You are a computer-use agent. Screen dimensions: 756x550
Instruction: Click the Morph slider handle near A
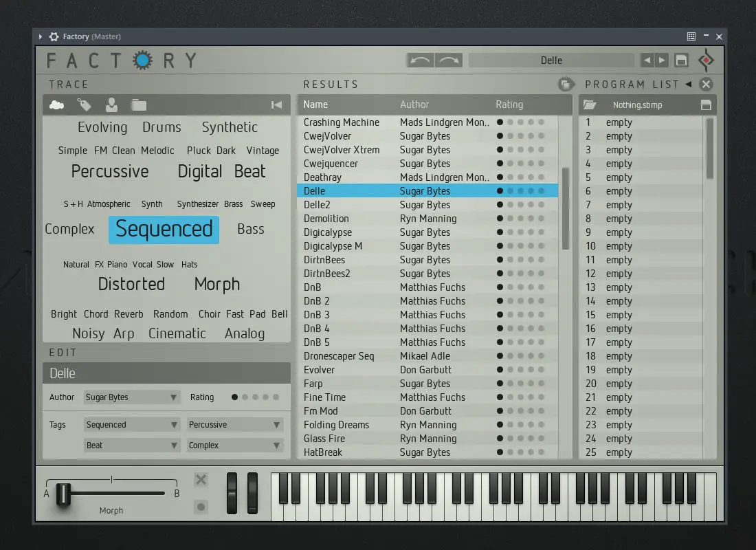pos(63,494)
